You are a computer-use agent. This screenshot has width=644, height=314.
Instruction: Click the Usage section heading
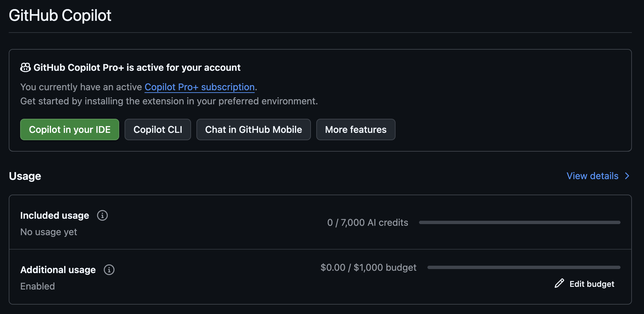pos(25,176)
